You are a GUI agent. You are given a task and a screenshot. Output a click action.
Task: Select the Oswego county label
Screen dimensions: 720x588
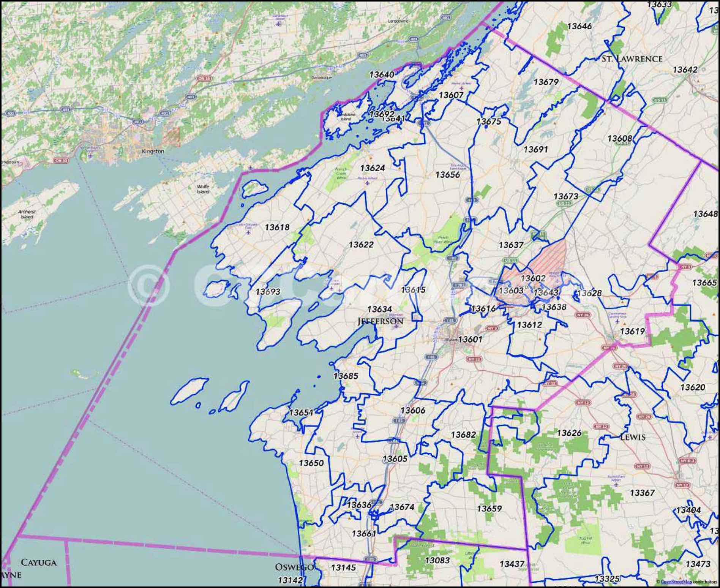coord(294,567)
